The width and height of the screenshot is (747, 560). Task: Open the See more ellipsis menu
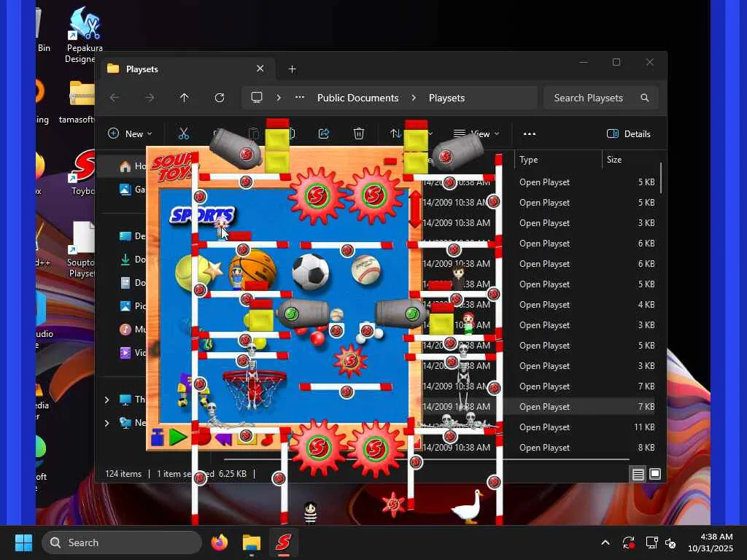point(530,134)
